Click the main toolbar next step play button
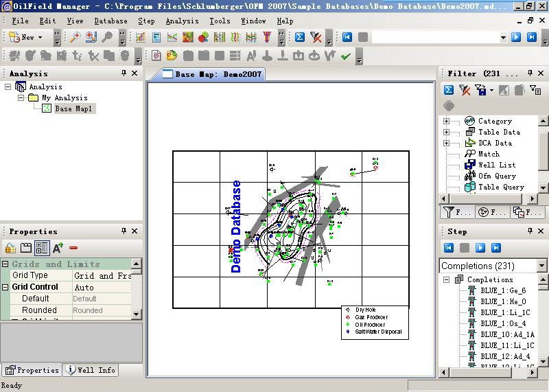549x392 pixels. (516, 37)
